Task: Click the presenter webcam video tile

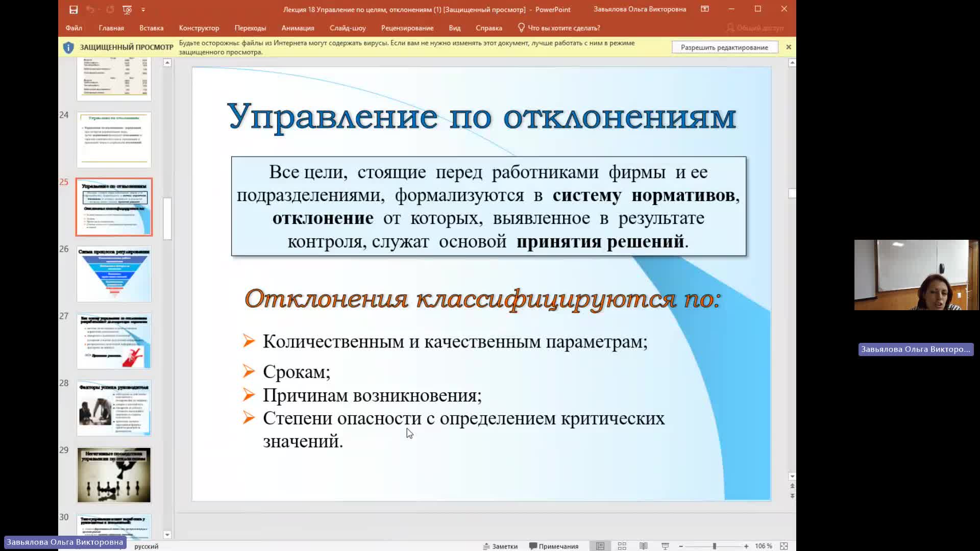Action: [x=916, y=275]
